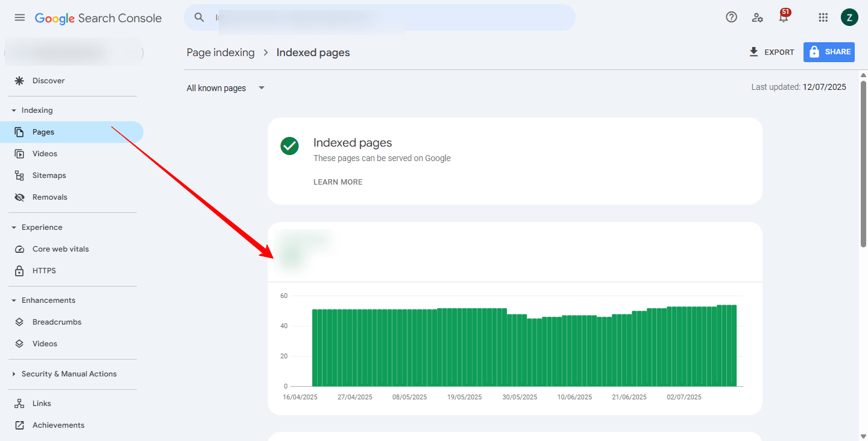This screenshot has height=441, width=868.
Task: Click the Achievements icon
Action: [x=19, y=425]
